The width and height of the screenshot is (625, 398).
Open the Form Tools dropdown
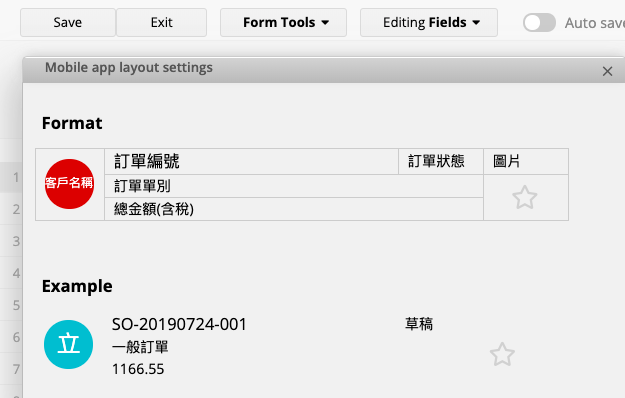coord(283,22)
